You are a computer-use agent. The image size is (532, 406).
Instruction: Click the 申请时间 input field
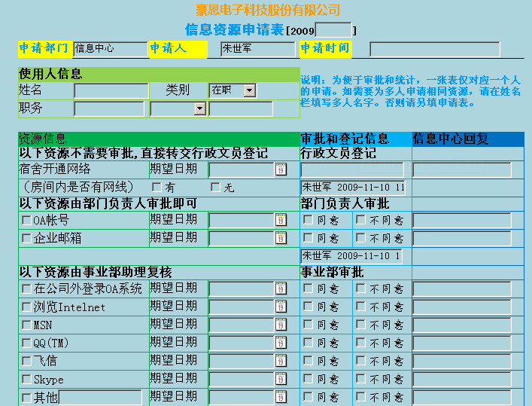pos(434,49)
